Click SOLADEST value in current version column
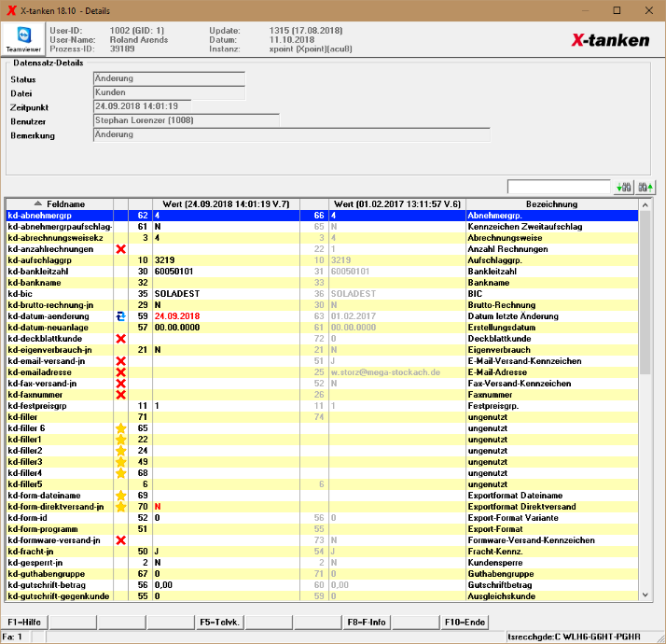Screen dimensions: 666x644 (176, 294)
